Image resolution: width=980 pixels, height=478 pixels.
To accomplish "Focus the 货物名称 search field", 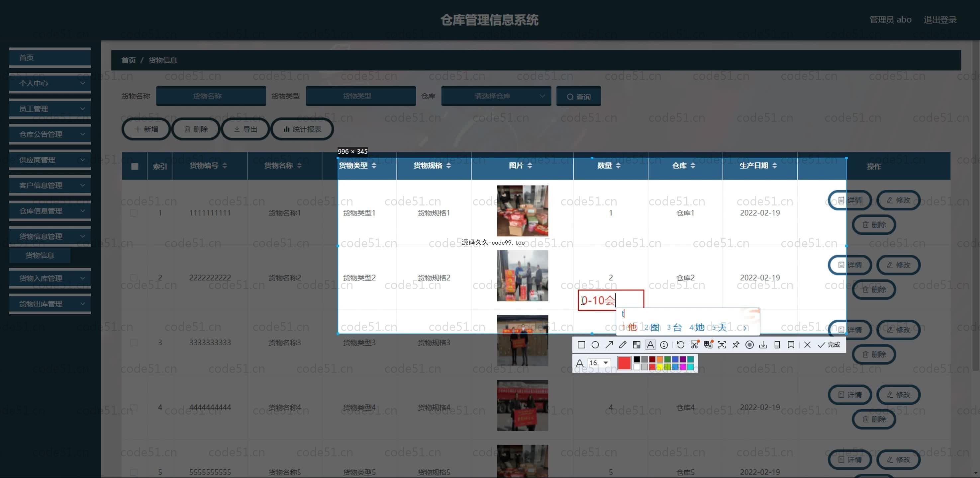I will 211,96.
